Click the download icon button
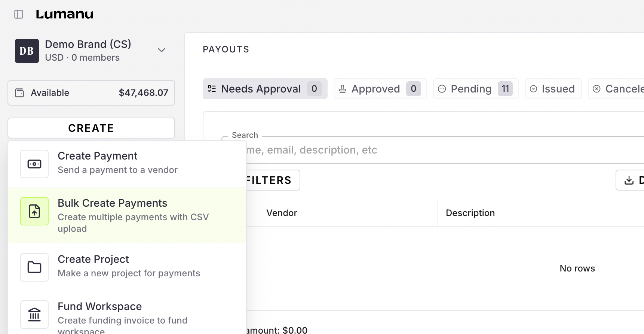The width and height of the screenshot is (644, 334). 630,180
